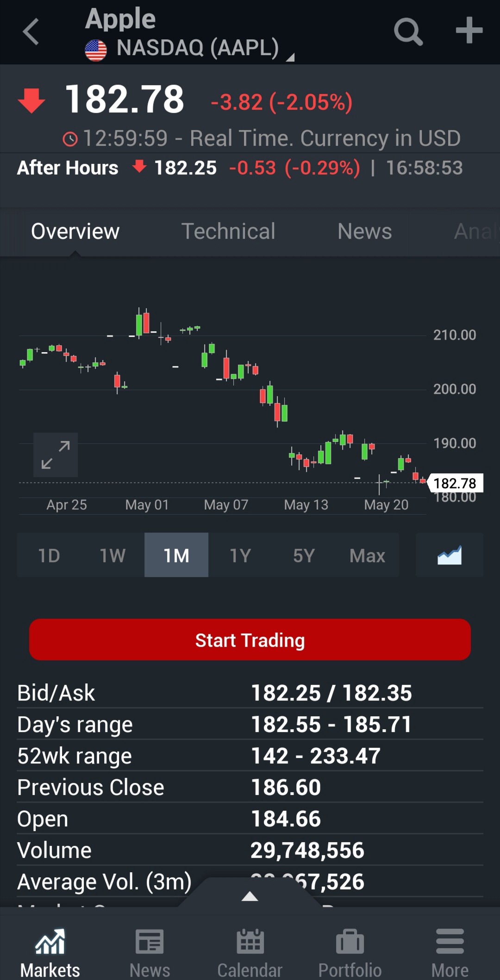
Task: Switch chart type with area chart icon
Action: 450,555
